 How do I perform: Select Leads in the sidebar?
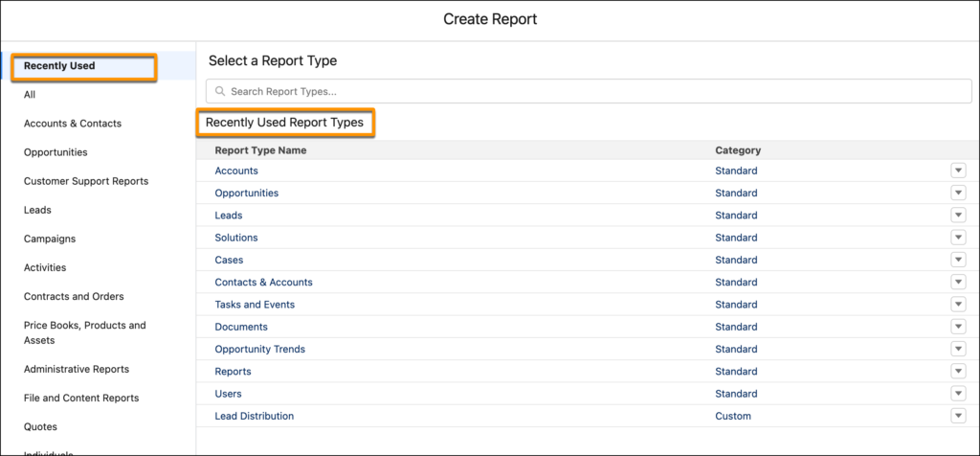click(37, 210)
